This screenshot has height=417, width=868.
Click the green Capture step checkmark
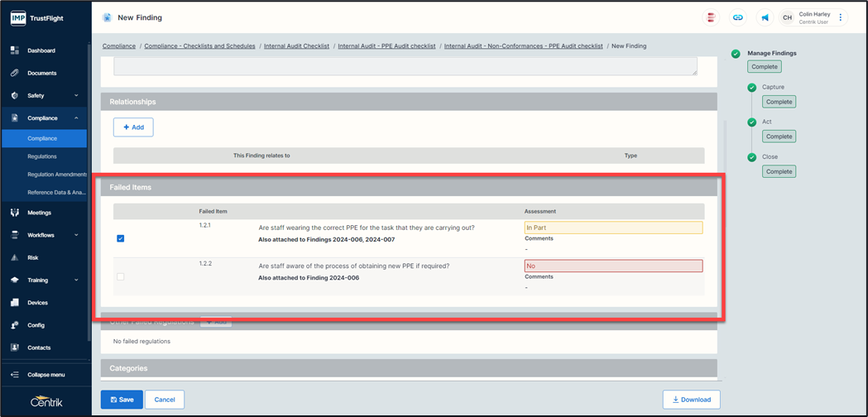click(751, 87)
